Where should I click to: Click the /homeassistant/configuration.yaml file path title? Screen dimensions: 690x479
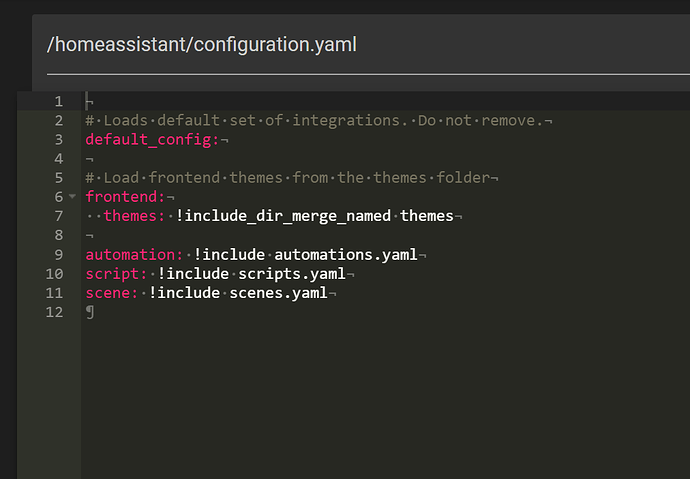pos(202,44)
